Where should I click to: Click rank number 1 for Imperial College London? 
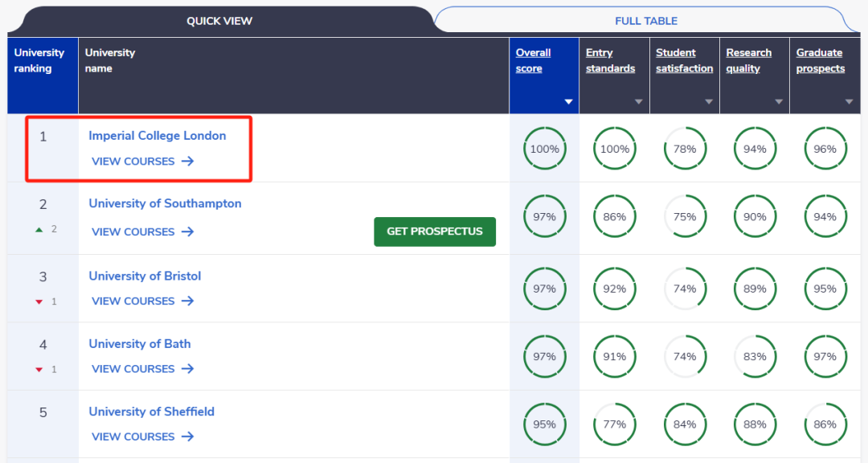[x=43, y=137]
